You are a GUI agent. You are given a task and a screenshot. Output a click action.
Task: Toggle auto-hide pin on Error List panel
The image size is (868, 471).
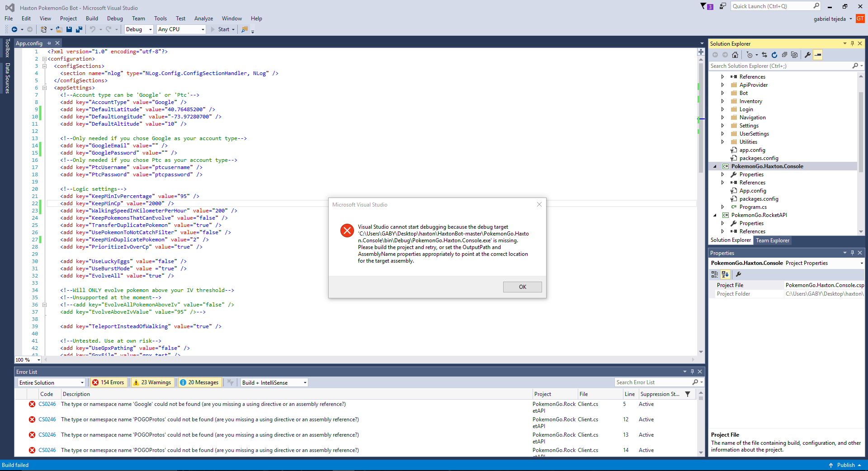coord(692,372)
